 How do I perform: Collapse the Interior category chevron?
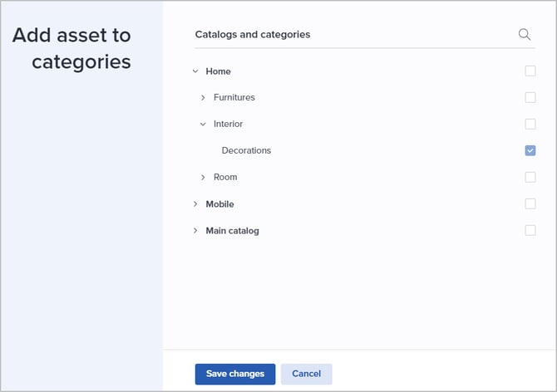pyautogui.click(x=203, y=125)
